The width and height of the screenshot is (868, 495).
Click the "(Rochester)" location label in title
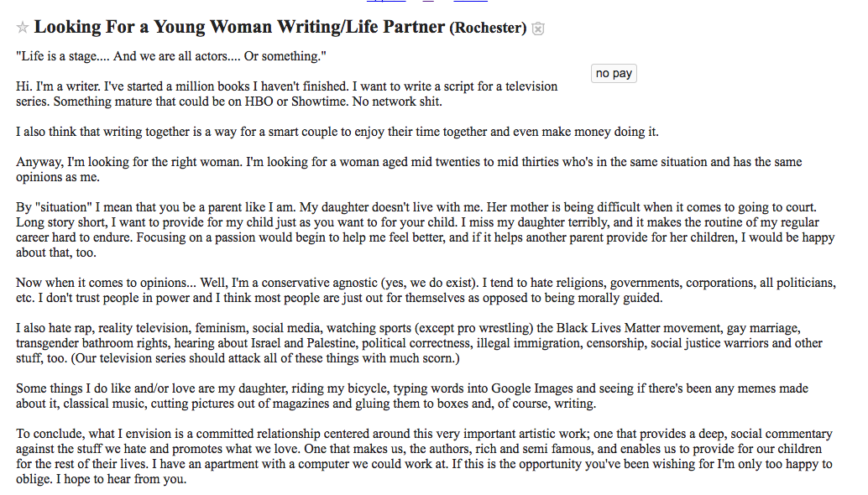point(488,29)
